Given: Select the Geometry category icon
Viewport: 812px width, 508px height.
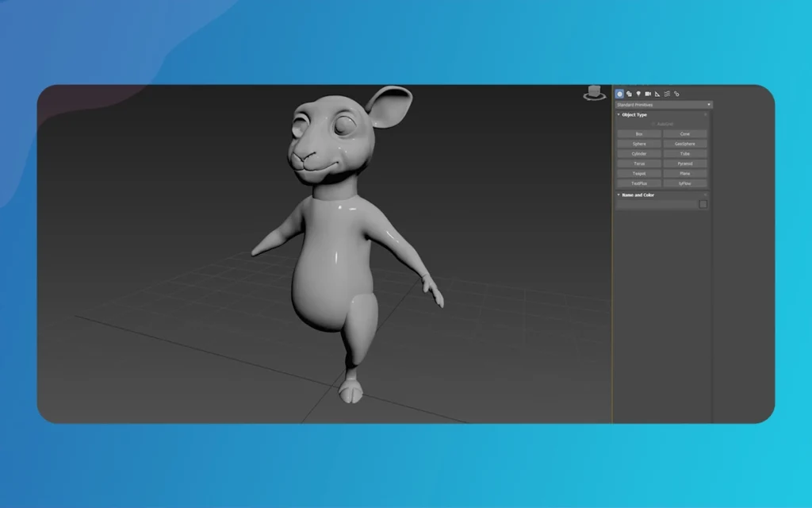Looking at the screenshot, I should click(620, 93).
